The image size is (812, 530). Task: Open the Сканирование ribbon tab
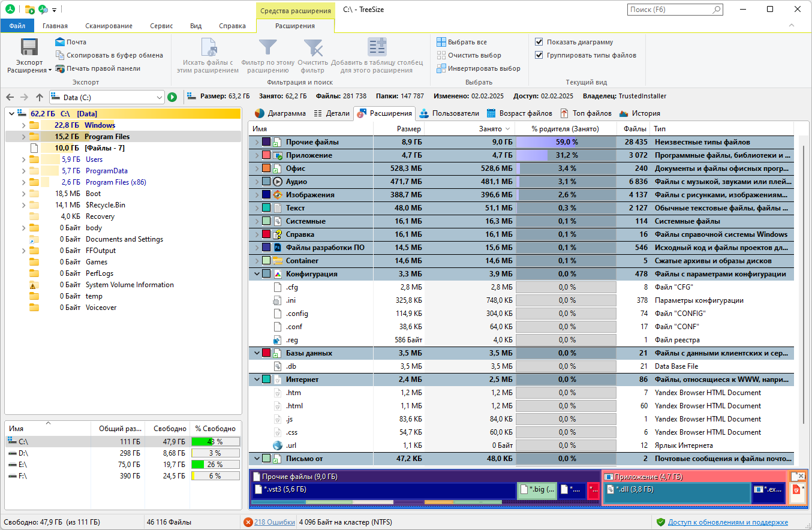click(x=109, y=26)
